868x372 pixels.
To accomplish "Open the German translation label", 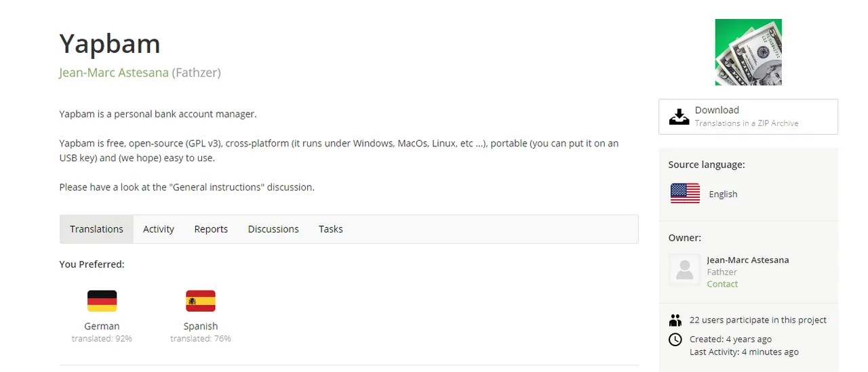I will (102, 326).
